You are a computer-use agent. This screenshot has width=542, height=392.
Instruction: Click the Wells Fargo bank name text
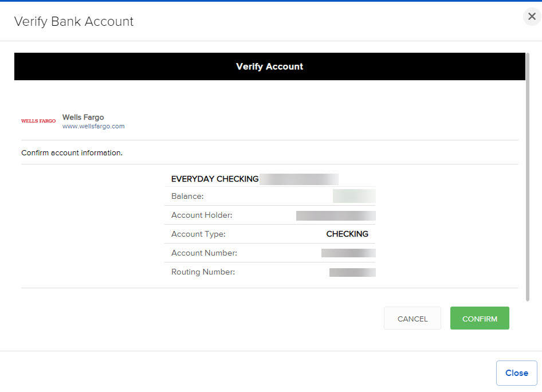[x=83, y=117]
